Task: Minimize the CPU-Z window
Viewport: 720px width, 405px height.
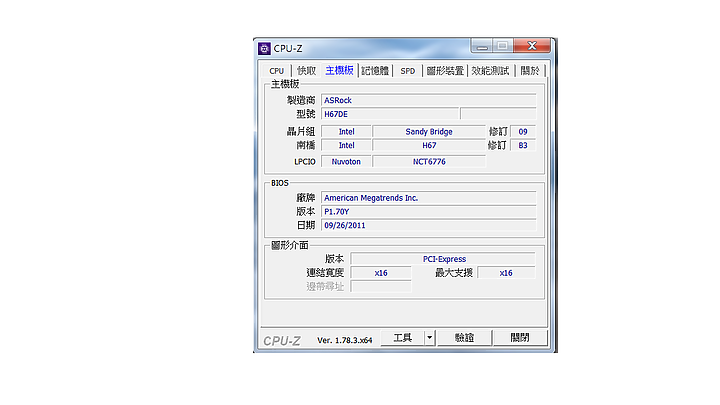Action: [x=482, y=46]
